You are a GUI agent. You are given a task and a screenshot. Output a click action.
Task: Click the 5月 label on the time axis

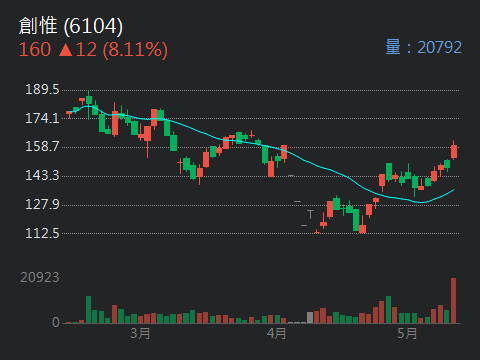[407, 333]
